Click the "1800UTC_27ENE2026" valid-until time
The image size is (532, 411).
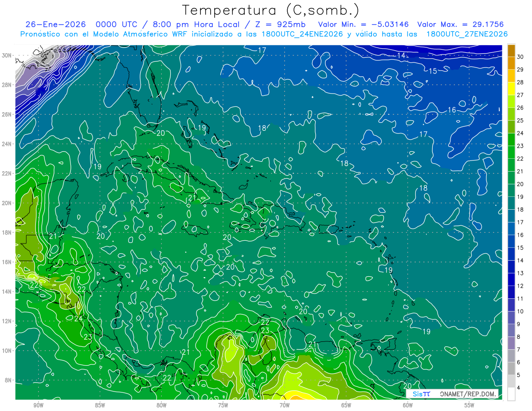tap(467, 34)
